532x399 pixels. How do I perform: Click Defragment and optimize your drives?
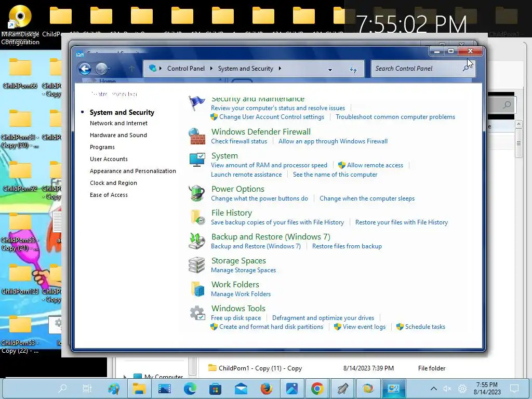tap(323, 318)
